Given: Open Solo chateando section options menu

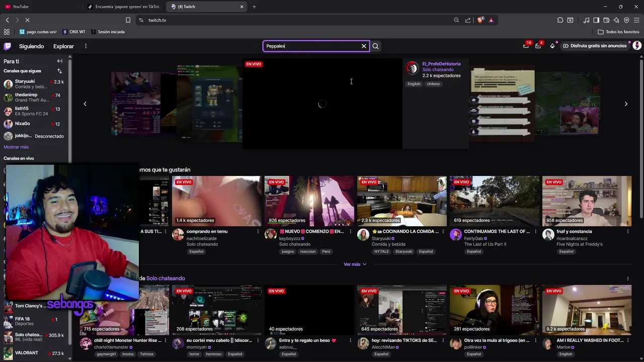Looking at the screenshot, I should 628,279.
